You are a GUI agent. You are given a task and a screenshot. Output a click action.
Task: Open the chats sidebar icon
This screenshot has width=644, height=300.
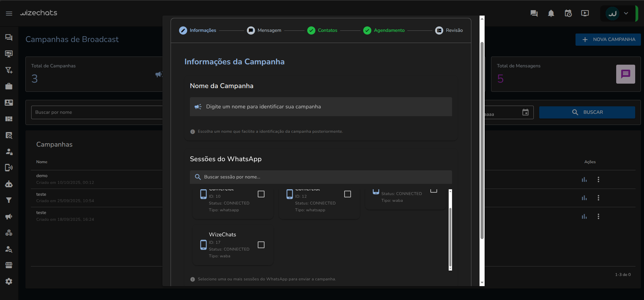pos(9,37)
